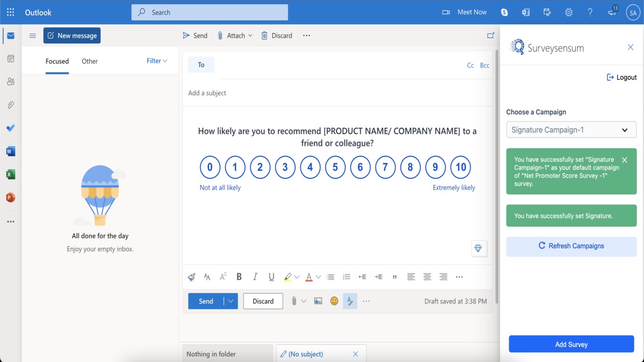Align text to the left
The image size is (644, 362).
[x=411, y=277]
